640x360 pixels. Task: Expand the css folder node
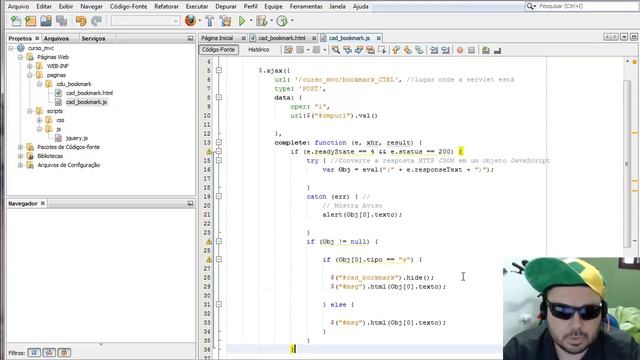(40, 120)
